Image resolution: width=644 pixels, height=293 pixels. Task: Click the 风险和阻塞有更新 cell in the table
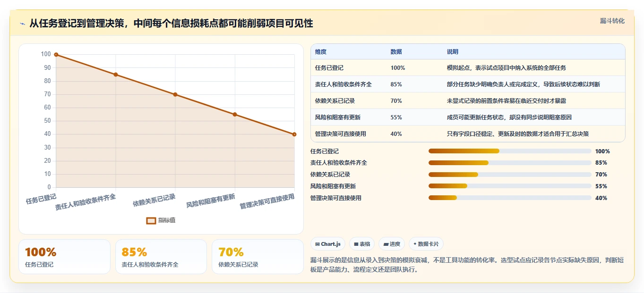338,117
